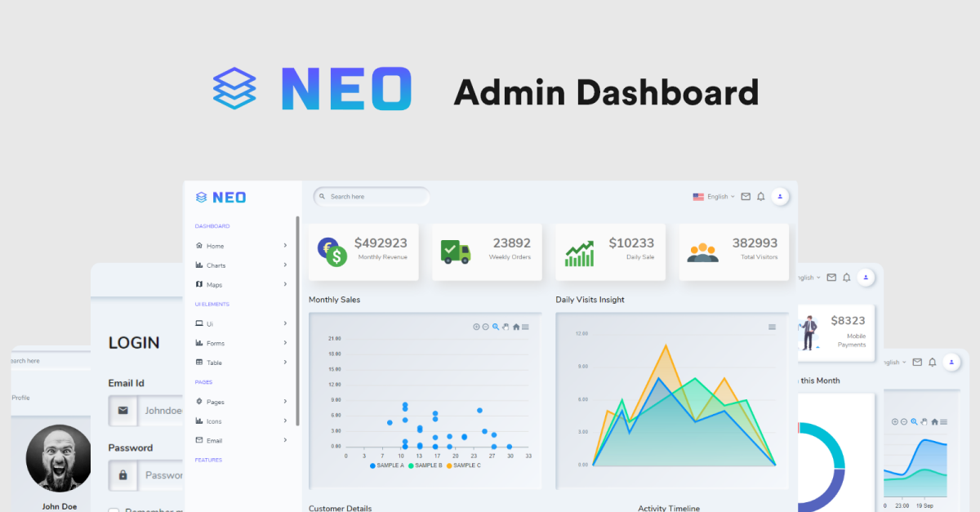Select the pan hand tool on Monthly Sales

[x=506, y=327]
